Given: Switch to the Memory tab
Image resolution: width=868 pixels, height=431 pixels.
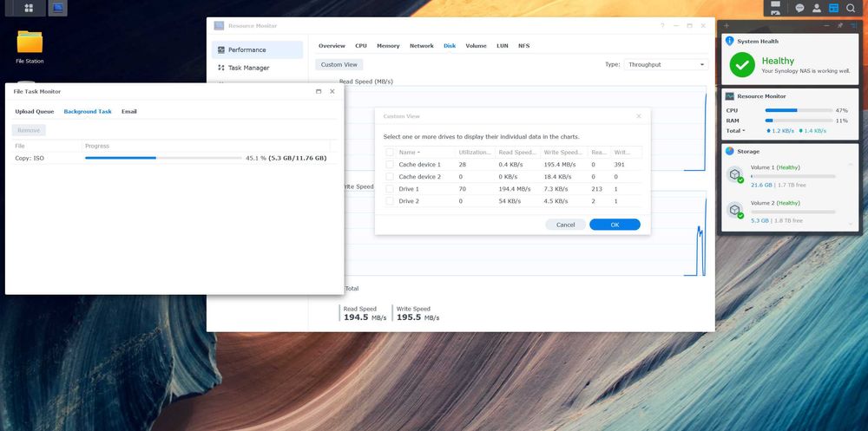Looking at the screenshot, I should coord(388,46).
